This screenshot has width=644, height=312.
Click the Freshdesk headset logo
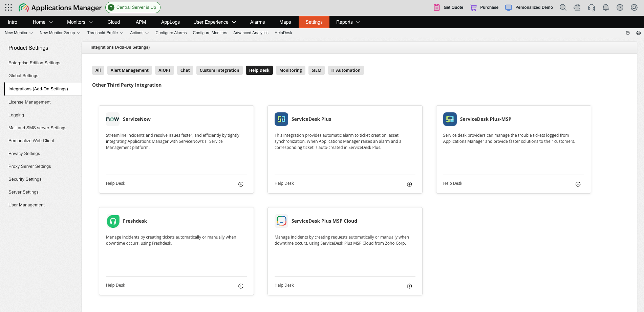click(x=113, y=221)
